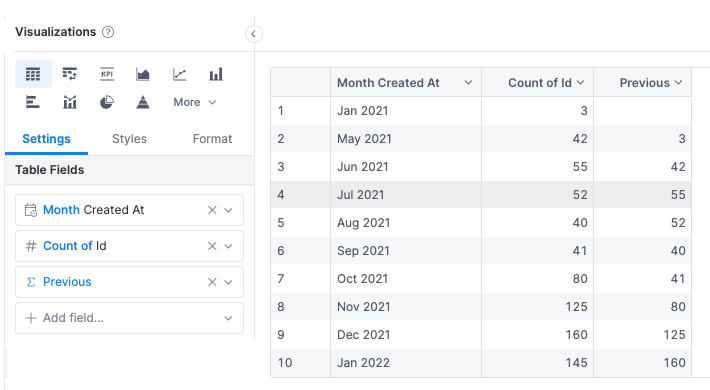Viewport: 710px width, 390px height.
Task: Select the pyramid/funnel chart icon
Action: coord(143,102)
